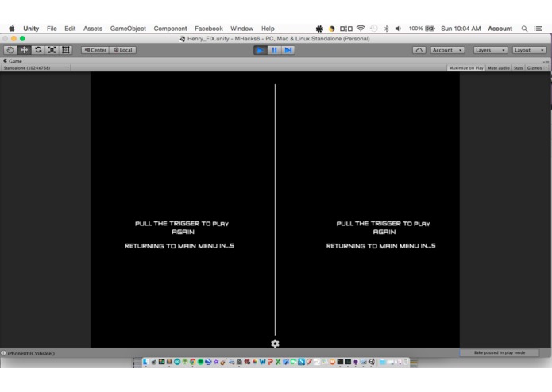Viewport: 552px width, 392px height.
Task: Toggle the Stats overlay
Action: pyautogui.click(x=518, y=68)
